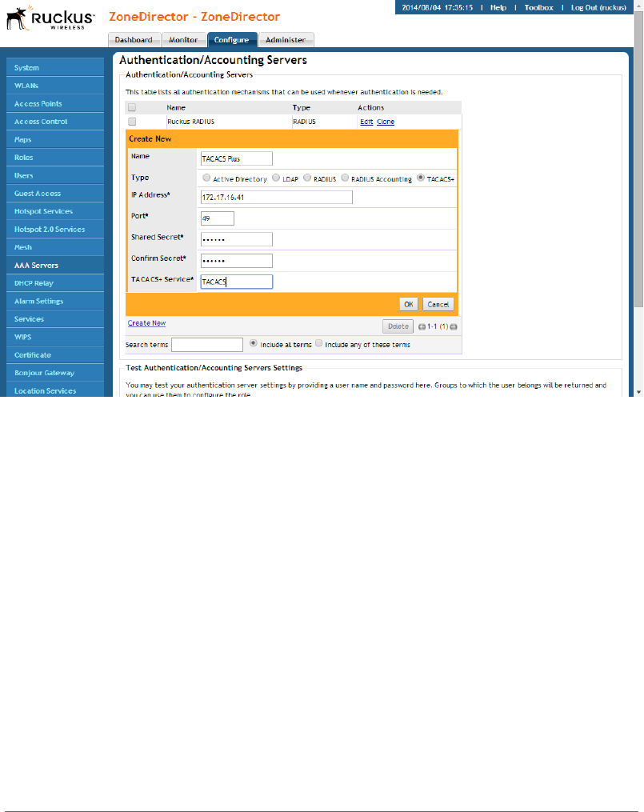
Task: Open the Dashboard tab
Action: point(134,40)
